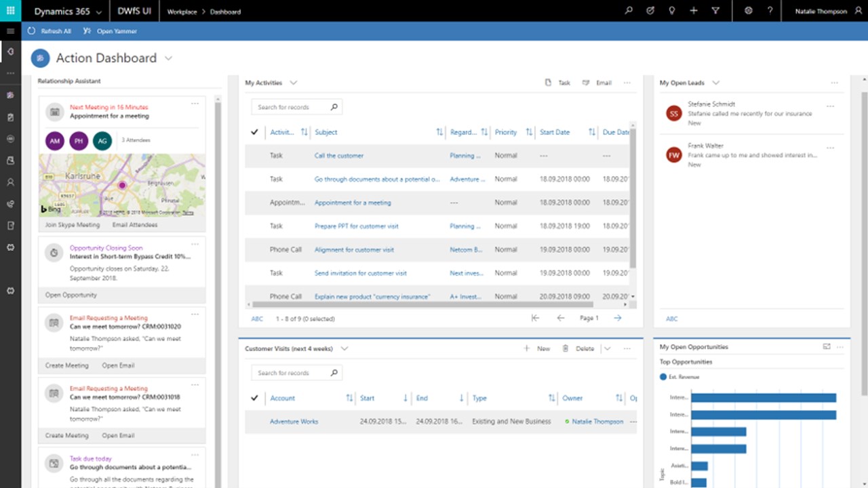Viewport: 868px width, 488px height.
Task: Click the ABC index under My Open Leads
Action: (x=671, y=319)
